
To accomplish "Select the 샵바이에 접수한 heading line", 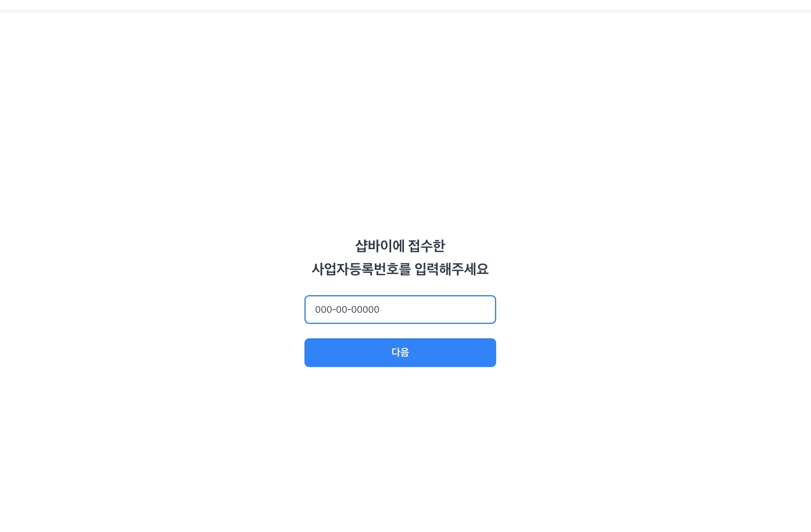I will tap(400, 246).
